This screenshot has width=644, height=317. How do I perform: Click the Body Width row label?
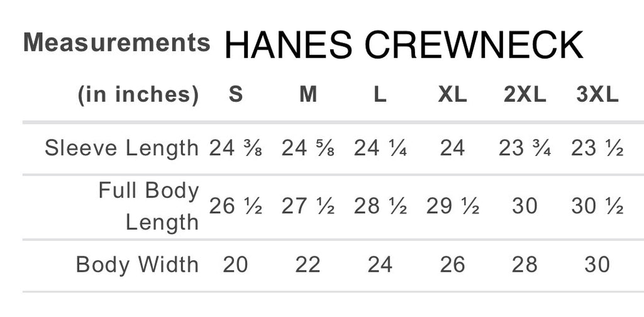[137, 264]
